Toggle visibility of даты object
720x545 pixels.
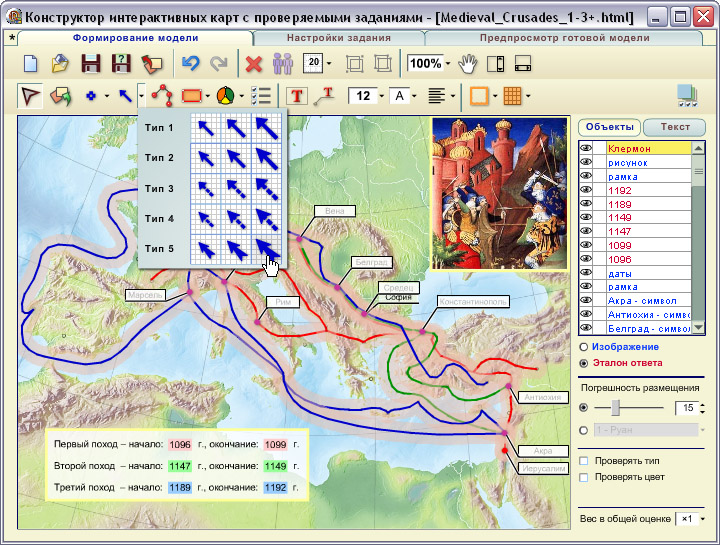(585, 273)
